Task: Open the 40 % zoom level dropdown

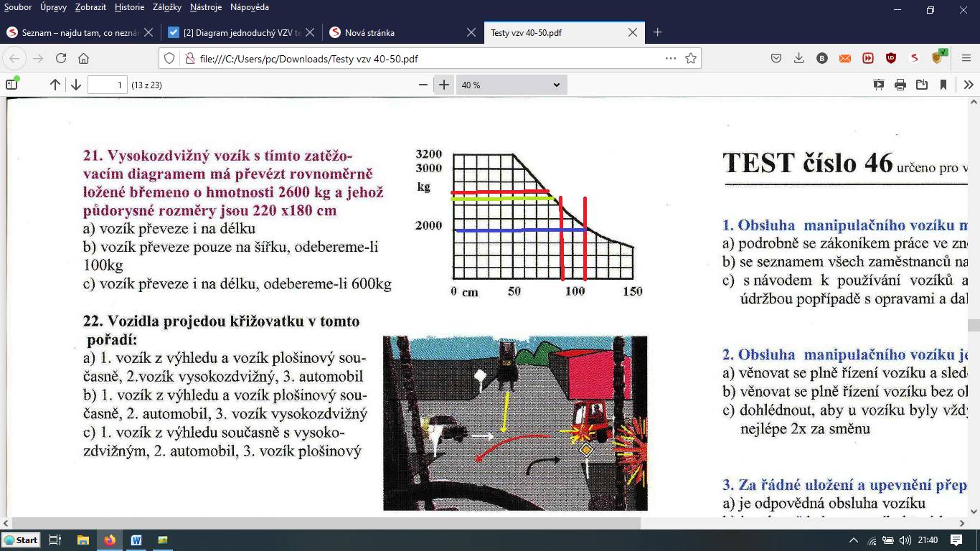Action: pyautogui.click(x=511, y=85)
